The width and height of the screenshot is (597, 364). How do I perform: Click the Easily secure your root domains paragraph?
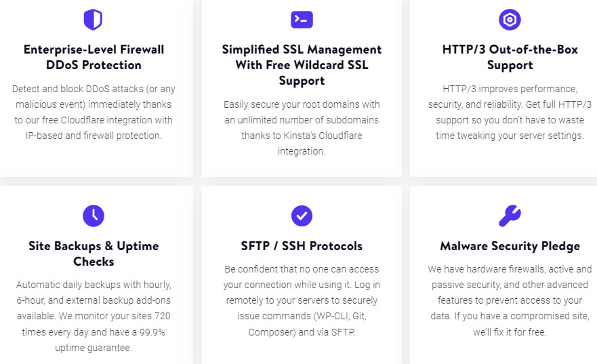[x=302, y=128]
